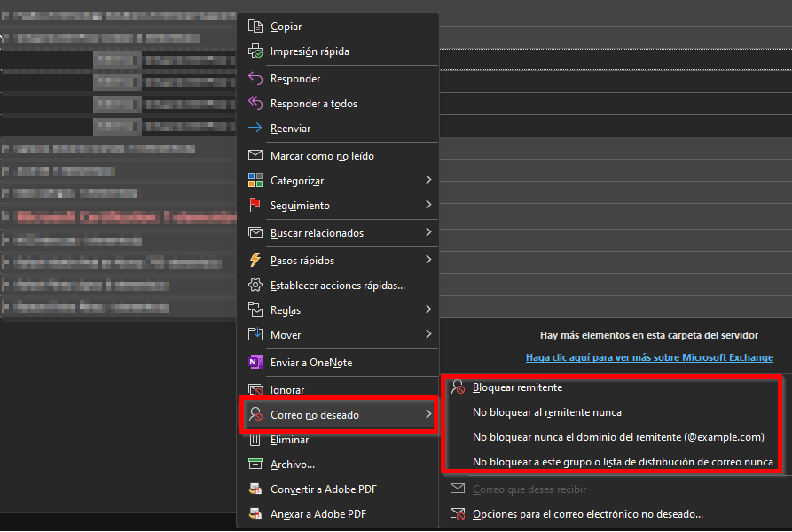Click the Responder arrow icon
Image resolution: width=792 pixels, height=532 pixels.
tap(255, 79)
